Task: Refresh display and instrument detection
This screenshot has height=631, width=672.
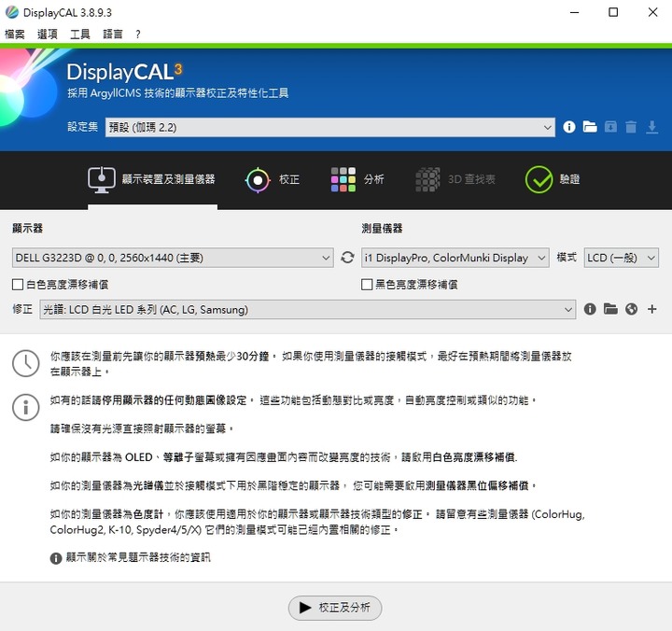Action: pos(347,258)
